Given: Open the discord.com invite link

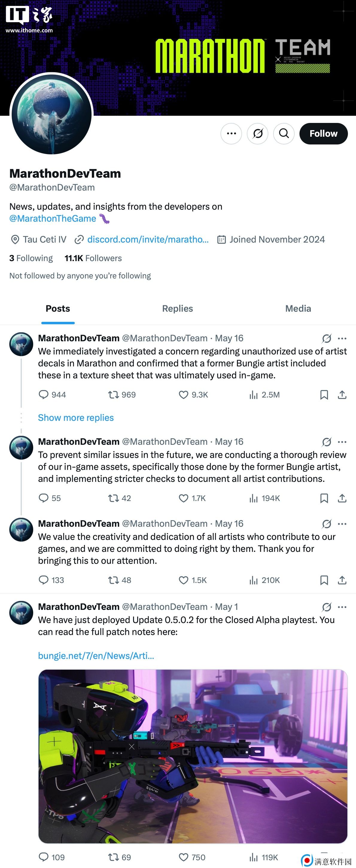Looking at the screenshot, I should point(148,240).
